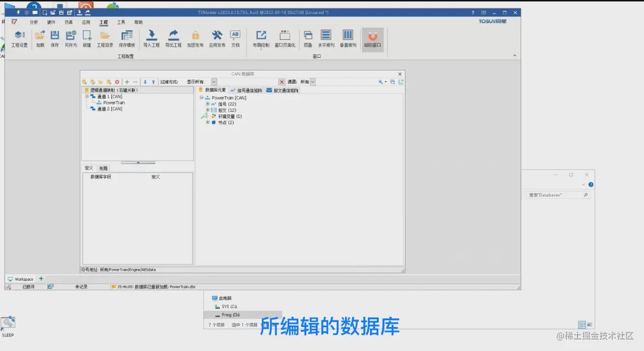Click the 加密发布 encrypted release lock icon
644x351 pixels.
pos(196,39)
